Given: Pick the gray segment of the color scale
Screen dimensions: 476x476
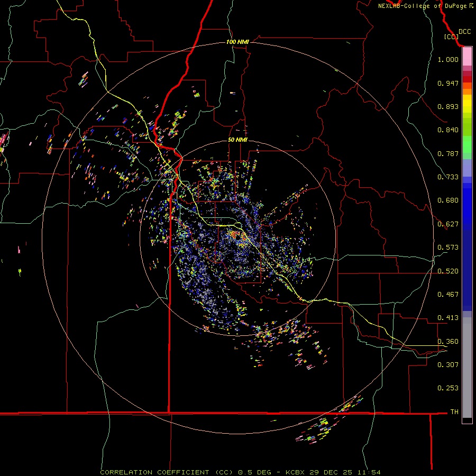Looking at the screenshot, I should point(467,368).
